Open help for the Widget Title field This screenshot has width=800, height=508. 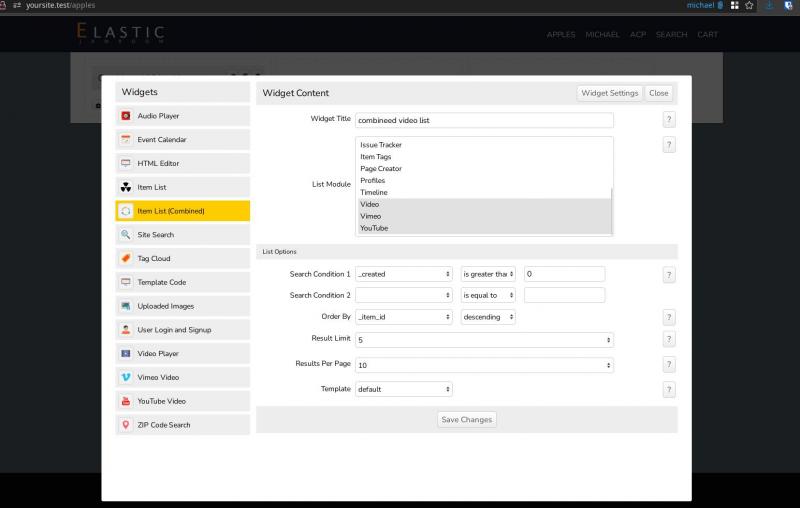click(669, 120)
